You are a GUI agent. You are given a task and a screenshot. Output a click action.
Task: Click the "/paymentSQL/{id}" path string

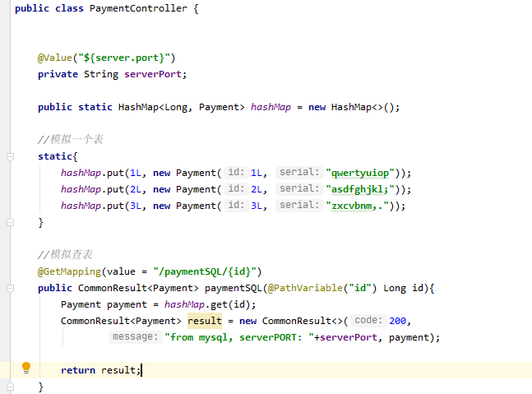[x=204, y=271]
